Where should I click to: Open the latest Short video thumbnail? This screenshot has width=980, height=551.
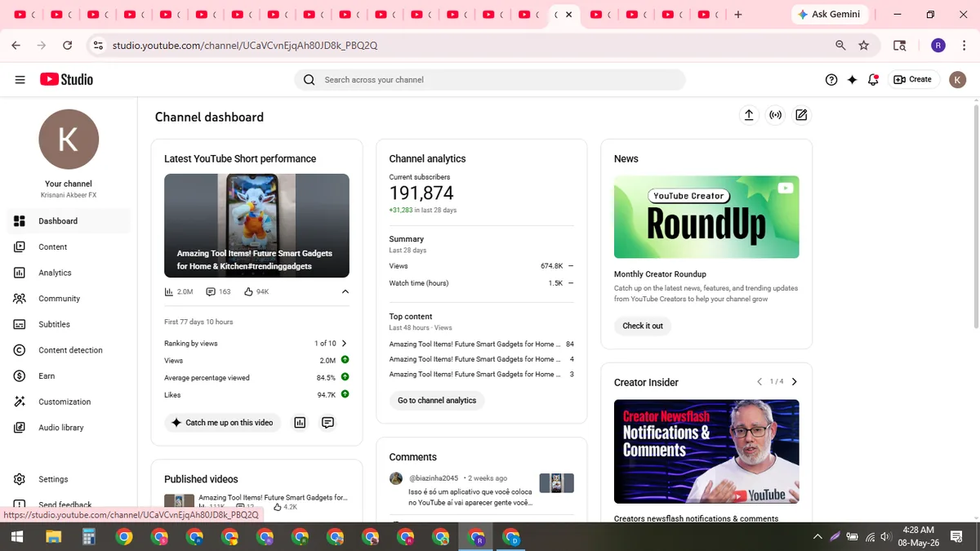pos(256,225)
